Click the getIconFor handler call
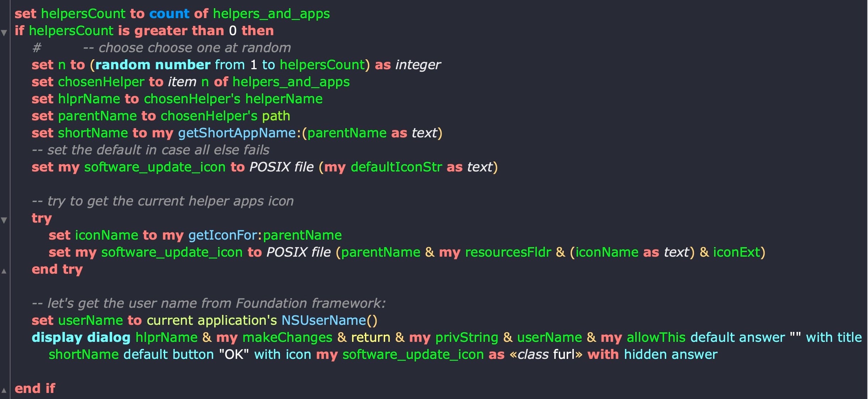This screenshot has height=399, width=868. pyautogui.click(x=223, y=235)
